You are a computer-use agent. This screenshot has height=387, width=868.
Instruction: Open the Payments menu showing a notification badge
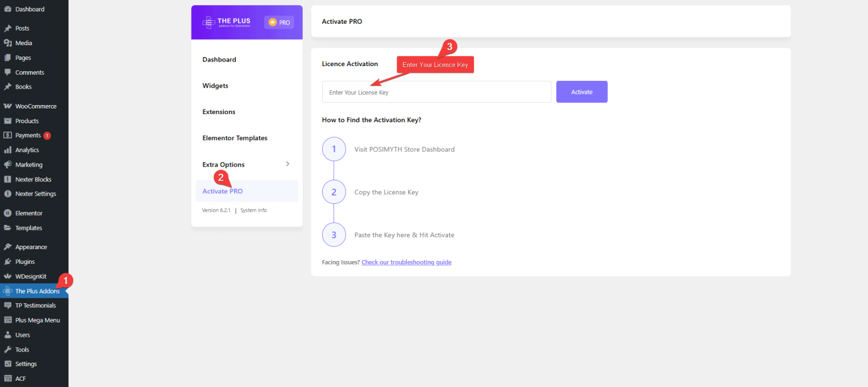[27, 135]
